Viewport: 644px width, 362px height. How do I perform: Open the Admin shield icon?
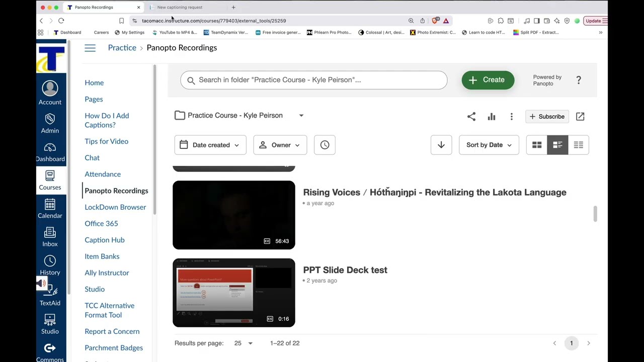[50, 123]
